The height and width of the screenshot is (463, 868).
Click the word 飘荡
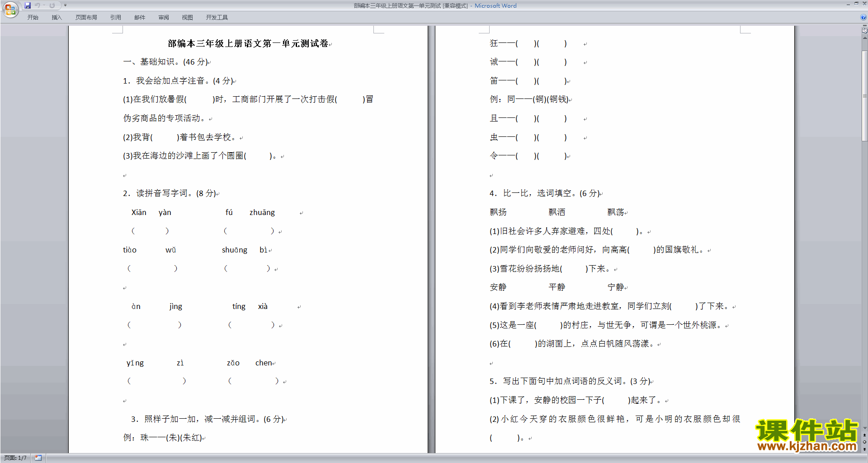(x=616, y=212)
